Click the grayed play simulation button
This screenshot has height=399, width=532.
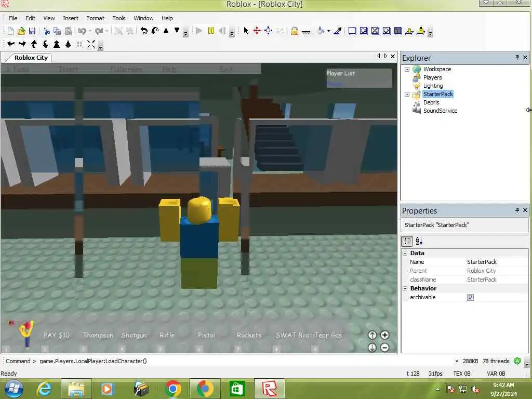pos(199,31)
